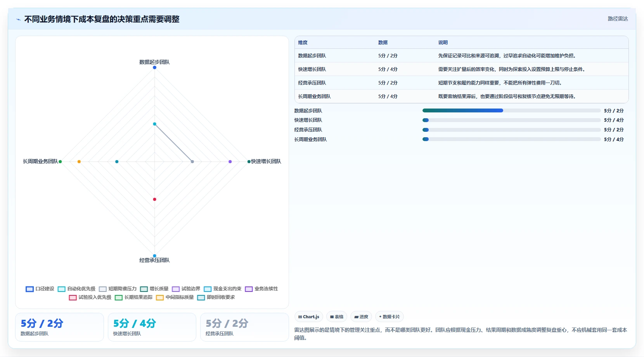The height and width of the screenshot is (357, 644).
Task: Hide the 现金支出约束 legend series
Action: [222, 289]
